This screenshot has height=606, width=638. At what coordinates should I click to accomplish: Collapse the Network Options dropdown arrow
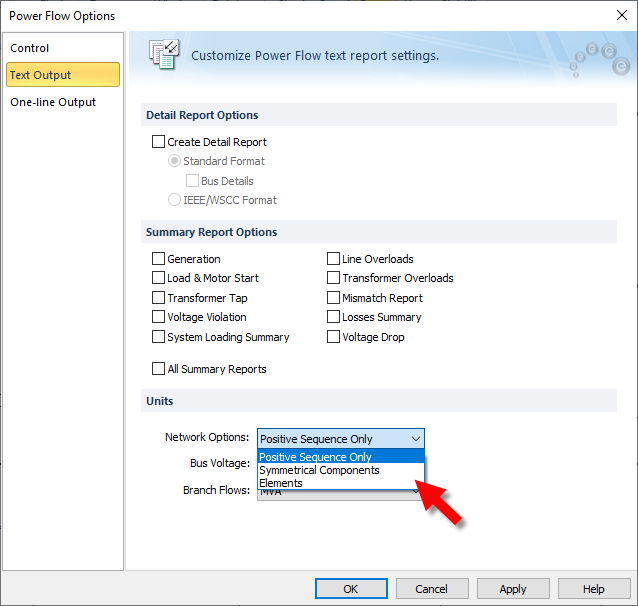click(415, 439)
